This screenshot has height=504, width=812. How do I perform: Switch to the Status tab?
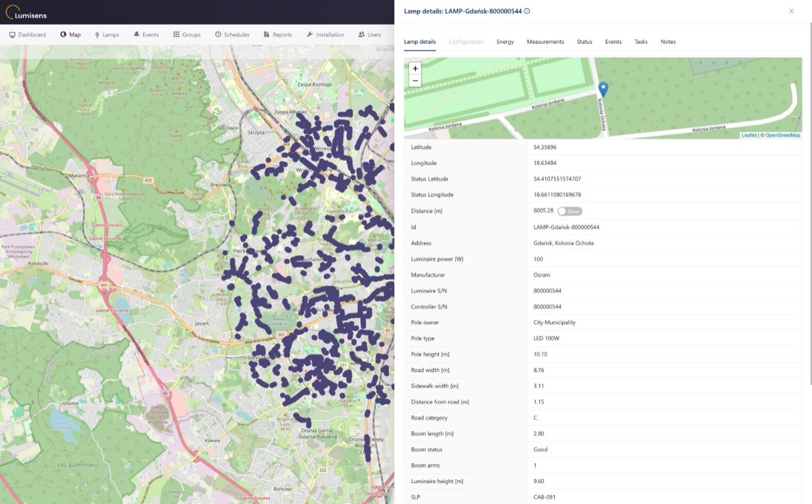(x=585, y=42)
